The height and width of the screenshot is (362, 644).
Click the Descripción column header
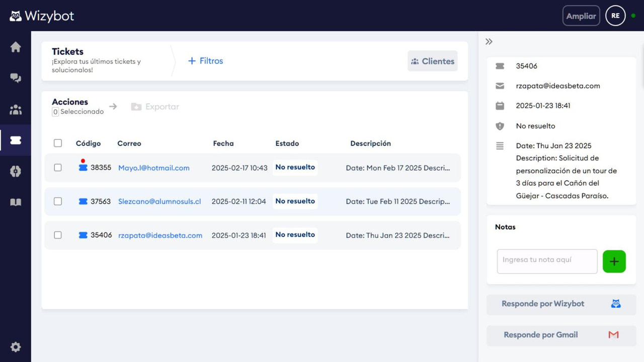(371, 143)
